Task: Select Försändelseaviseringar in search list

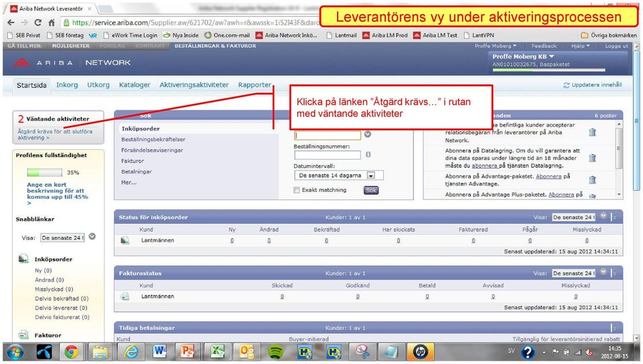Action: pyautogui.click(x=152, y=151)
